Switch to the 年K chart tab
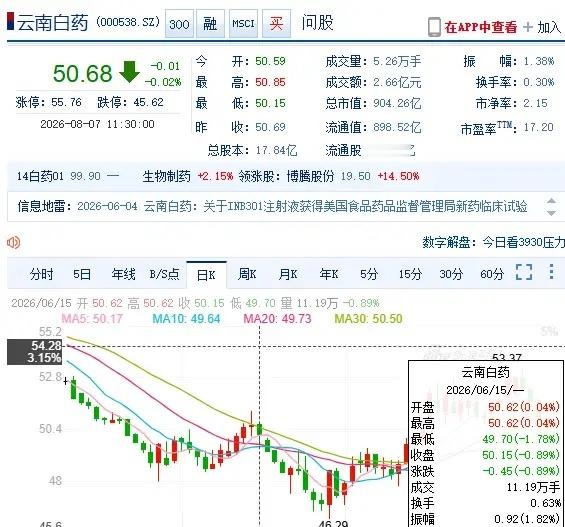 pyautogui.click(x=329, y=274)
